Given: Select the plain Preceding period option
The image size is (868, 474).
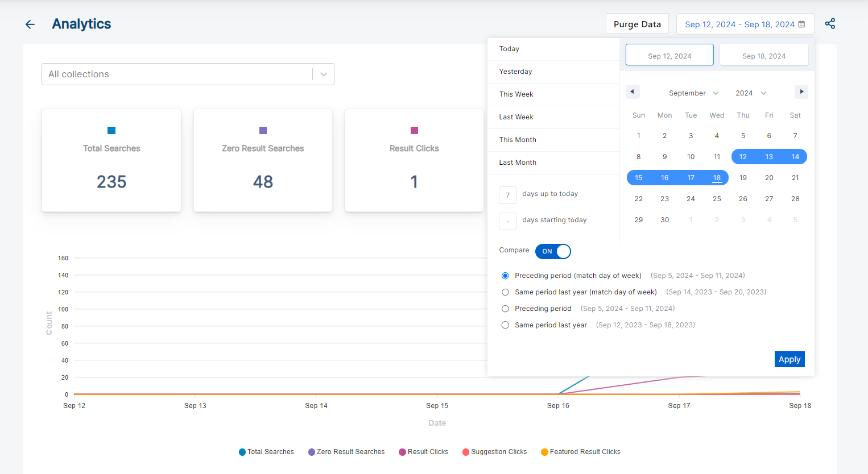Looking at the screenshot, I should pos(505,309).
